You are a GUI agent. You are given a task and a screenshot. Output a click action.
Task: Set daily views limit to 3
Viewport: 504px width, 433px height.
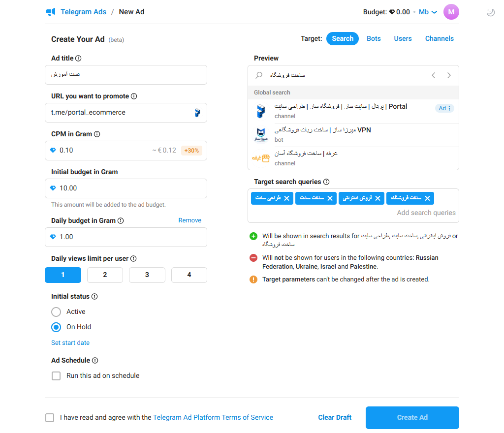[x=147, y=275]
